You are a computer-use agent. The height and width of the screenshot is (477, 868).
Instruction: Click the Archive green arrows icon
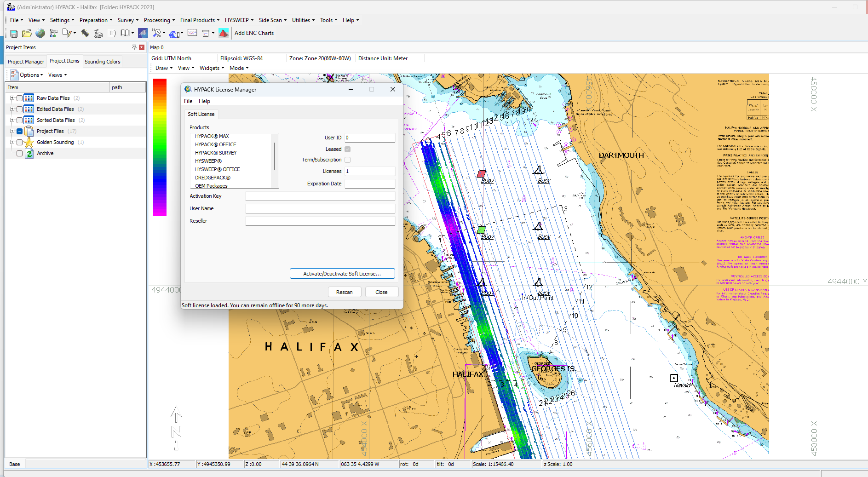click(29, 153)
